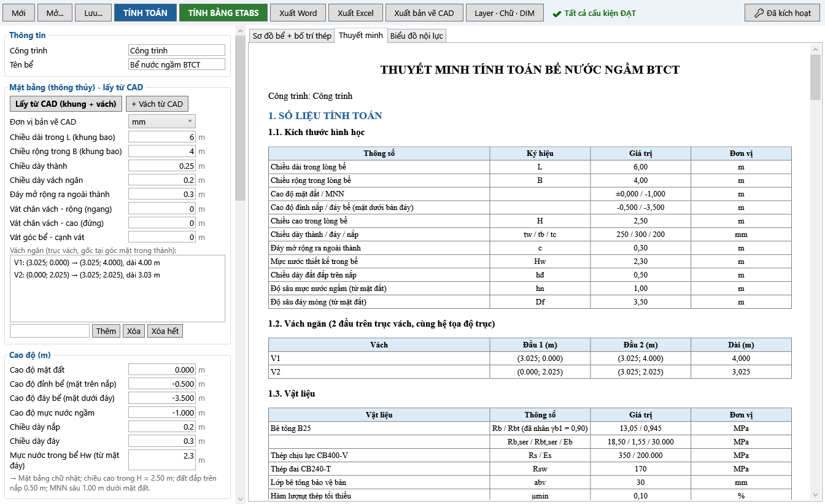Click the Cao độ mực nước ngầm input
825x504 pixels.
point(162,413)
